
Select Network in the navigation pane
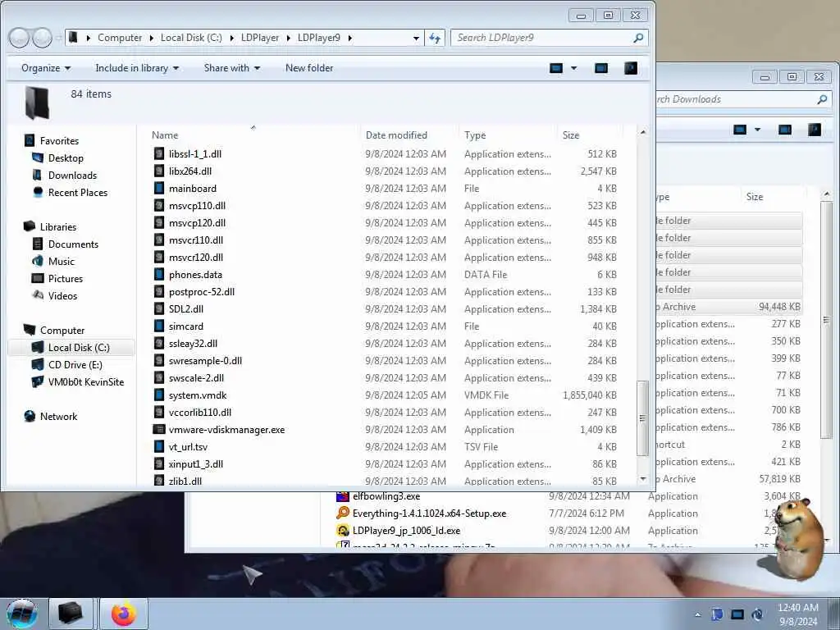(58, 416)
